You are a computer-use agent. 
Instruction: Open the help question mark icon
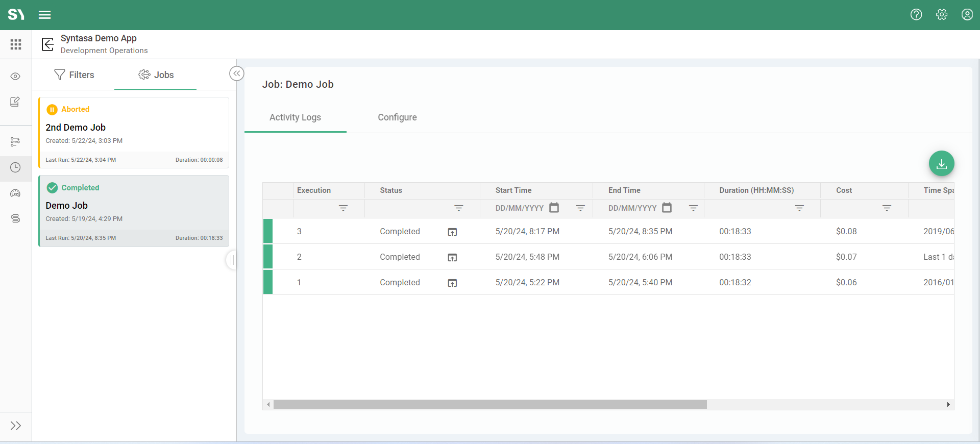[x=916, y=15]
